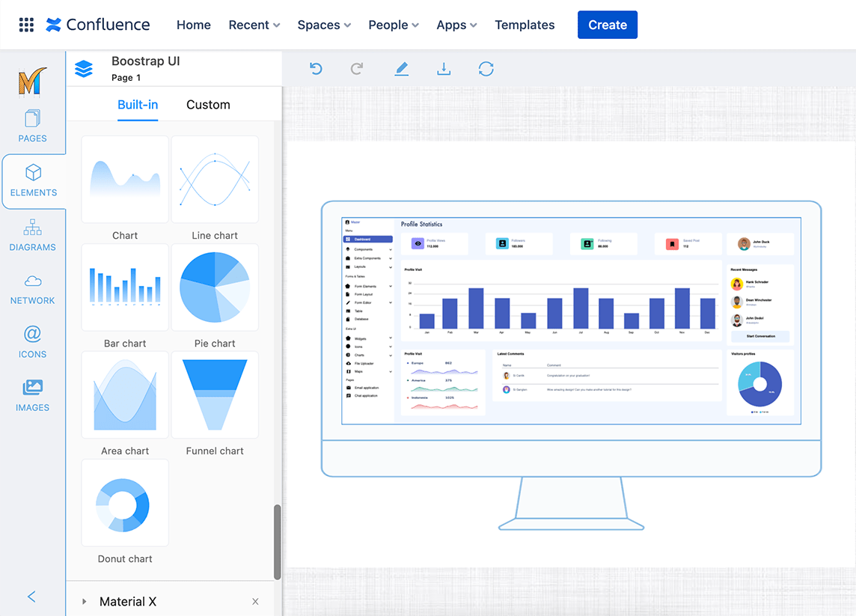The image size is (856, 616).
Task: Undo the last diagram change
Action: (x=315, y=68)
